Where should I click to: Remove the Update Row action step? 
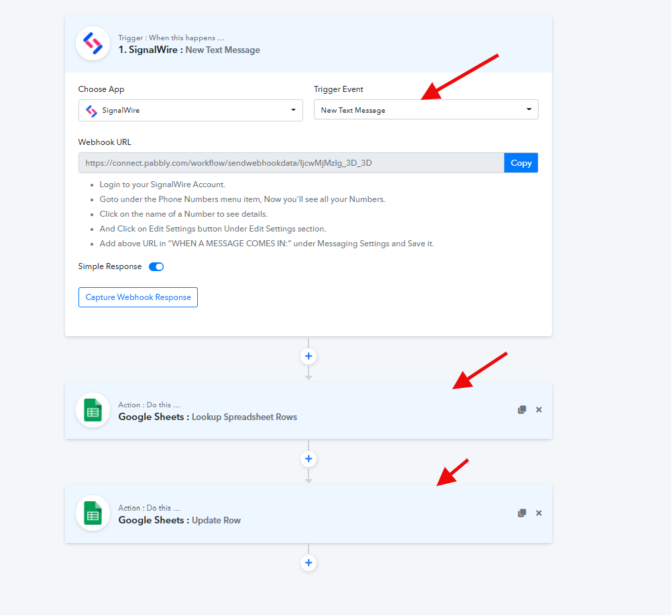click(539, 513)
